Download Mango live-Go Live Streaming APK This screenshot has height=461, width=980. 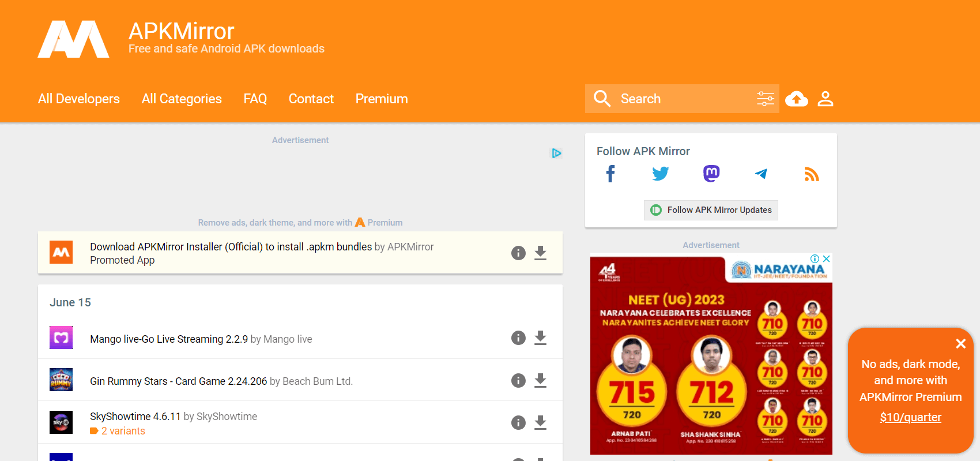pyautogui.click(x=540, y=338)
